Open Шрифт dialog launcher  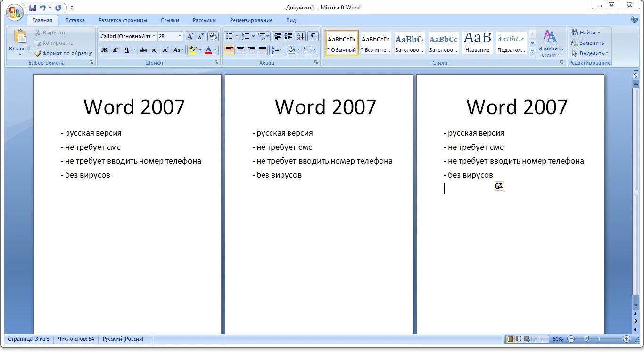coord(216,62)
